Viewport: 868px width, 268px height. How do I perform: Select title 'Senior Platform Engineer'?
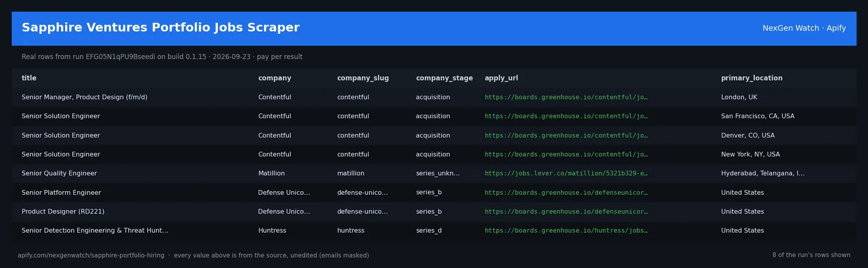[x=61, y=192]
